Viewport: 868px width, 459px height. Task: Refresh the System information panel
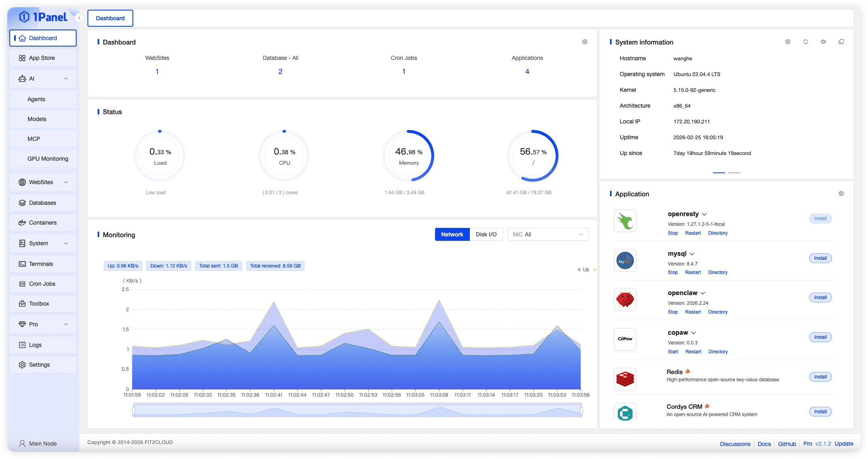[806, 42]
